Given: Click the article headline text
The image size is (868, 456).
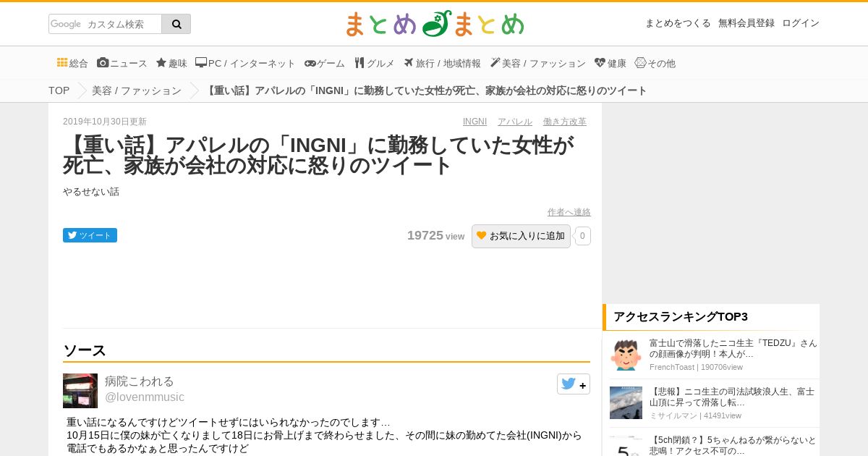Looking at the screenshot, I should pyautogui.click(x=319, y=156).
